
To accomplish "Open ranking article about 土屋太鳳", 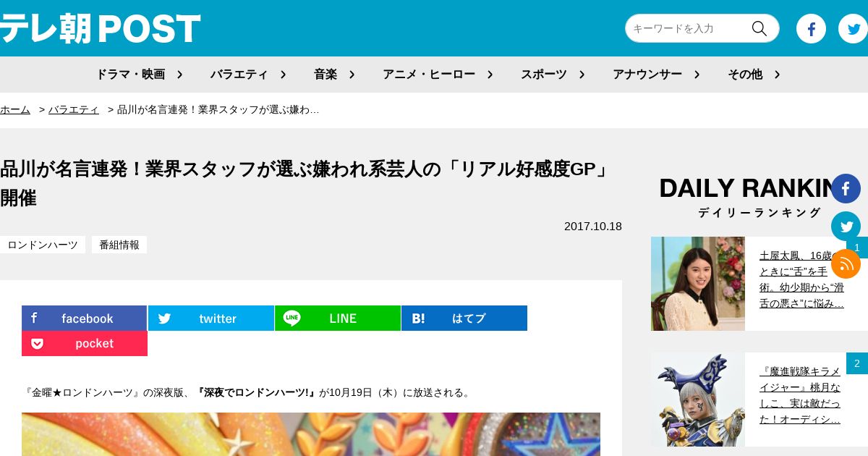I will coord(801,279).
